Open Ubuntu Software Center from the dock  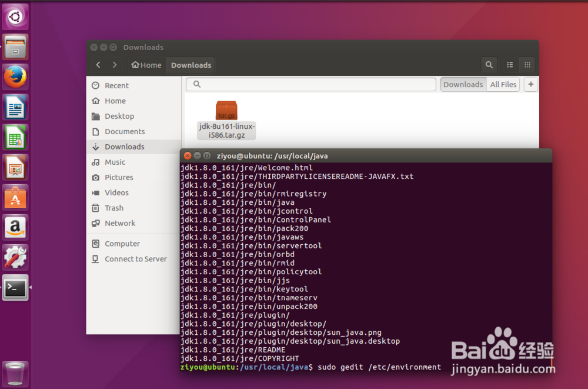15,197
